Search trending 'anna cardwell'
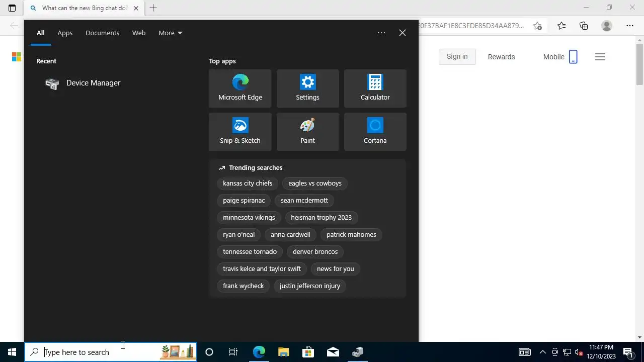 click(290, 234)
